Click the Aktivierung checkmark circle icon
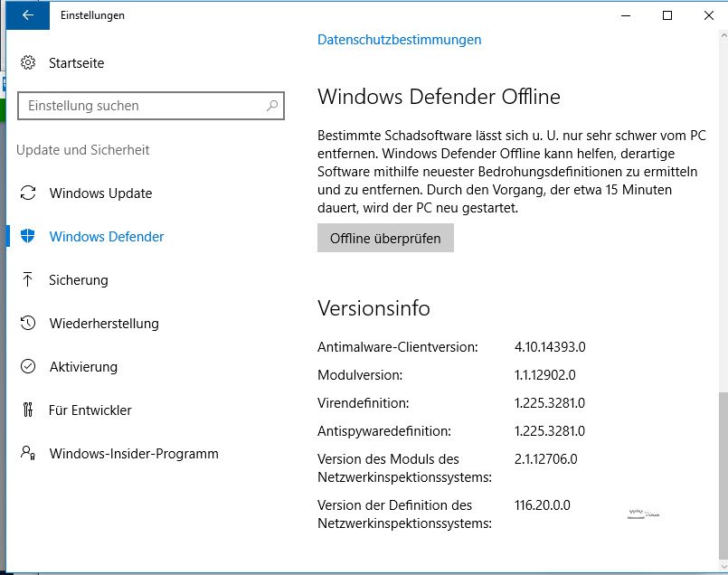Screen dimensions: 728x575 [x=28, y=367]
